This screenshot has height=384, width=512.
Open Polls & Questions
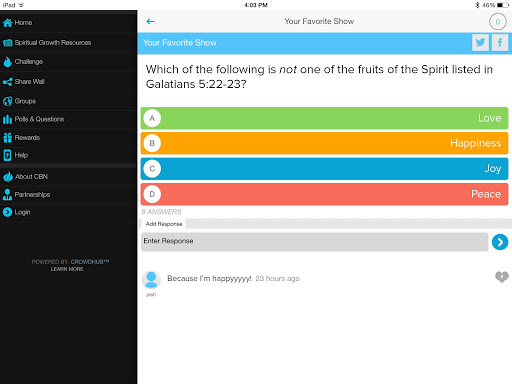[68, 119]
